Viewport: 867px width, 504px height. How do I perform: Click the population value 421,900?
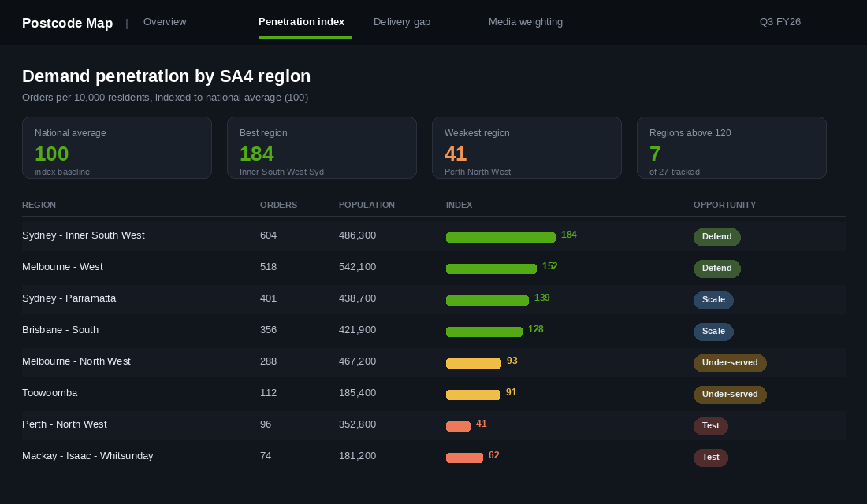[357, 330]
